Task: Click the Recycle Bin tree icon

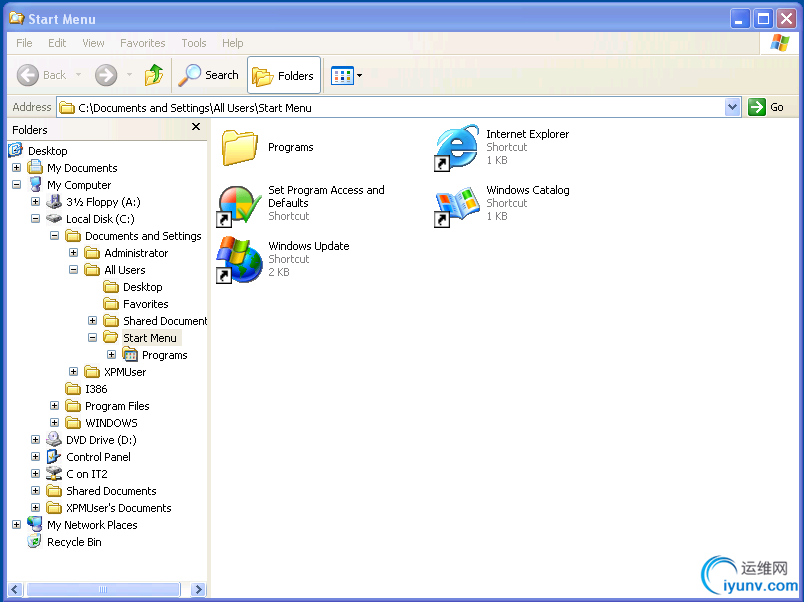Action: pyautogui.click(x=35, y=541)
